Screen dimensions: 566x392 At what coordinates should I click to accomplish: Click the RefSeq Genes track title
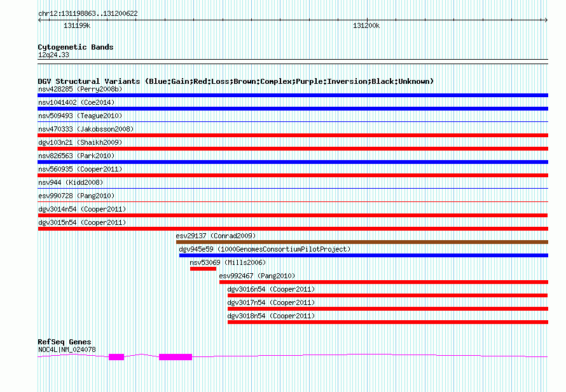click(x=64, y=342)
